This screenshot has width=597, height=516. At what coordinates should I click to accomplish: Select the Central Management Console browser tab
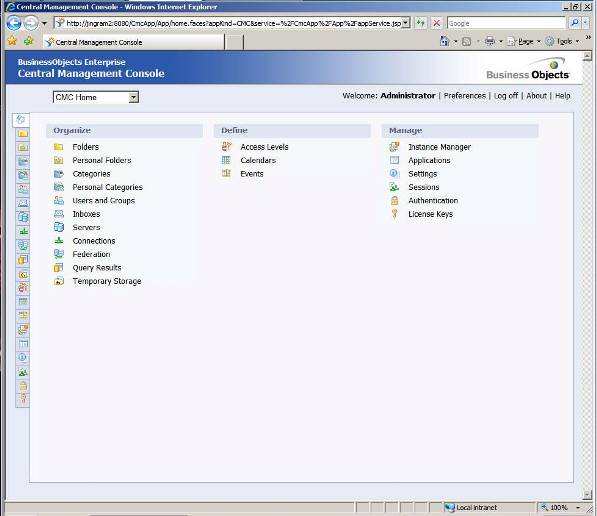coord(134,42)
